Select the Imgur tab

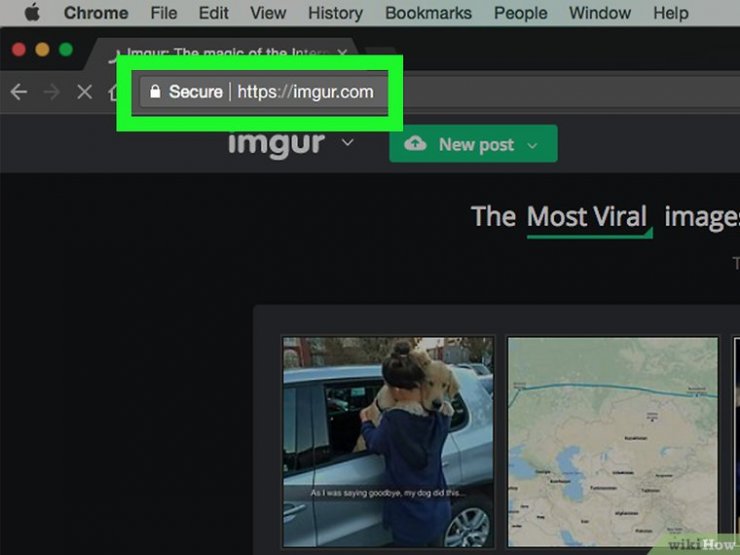(222, 53)
